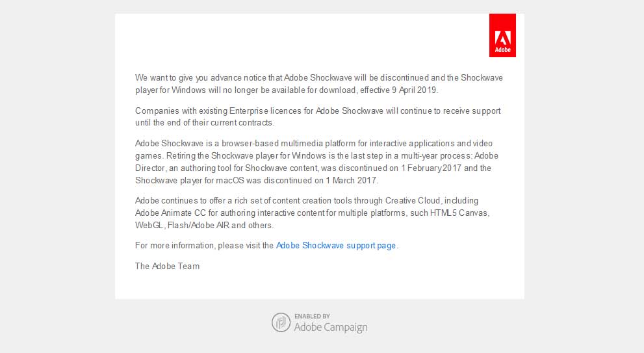Open the Adobe Shockwave support page link
644x353 pixels.
(x=336, y=246)
